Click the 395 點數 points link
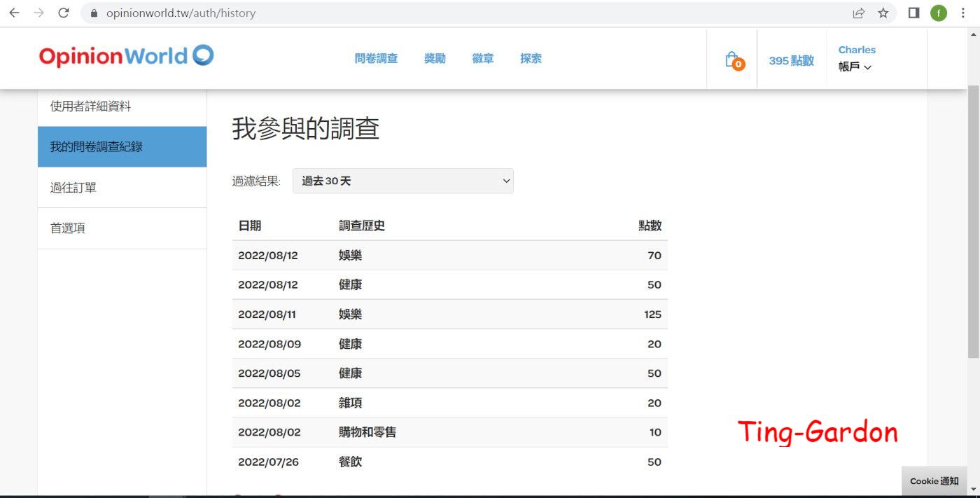 791,61
